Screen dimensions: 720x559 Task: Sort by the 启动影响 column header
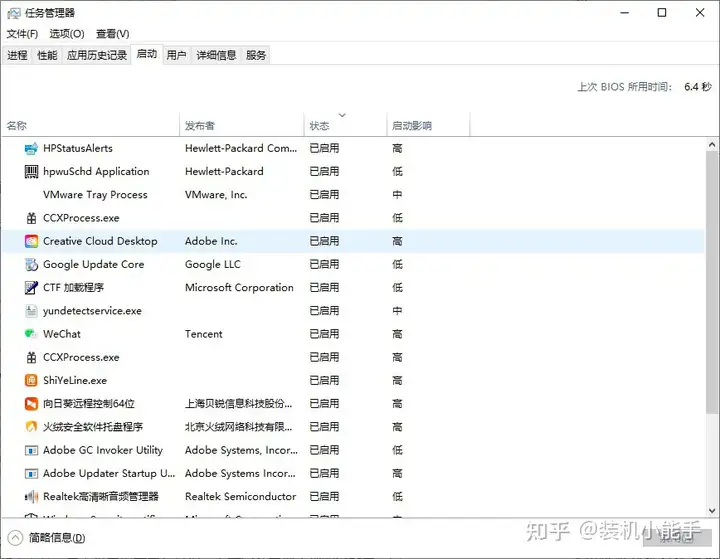coord(428,124)
